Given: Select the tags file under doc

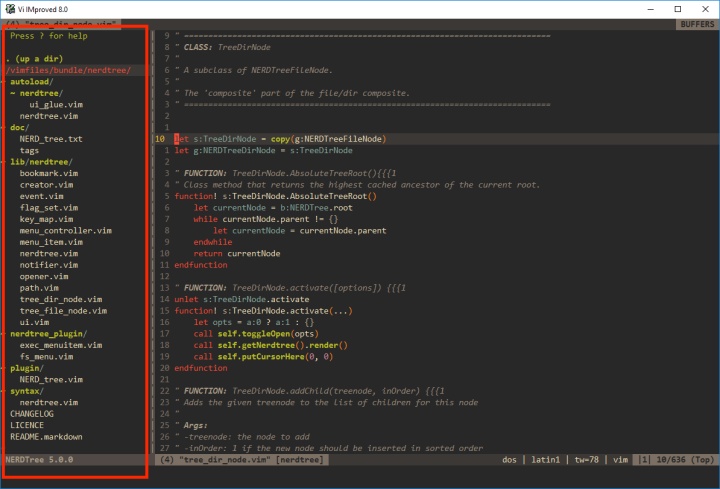Looking at the screenshot, I should click(x=29, y=151).
